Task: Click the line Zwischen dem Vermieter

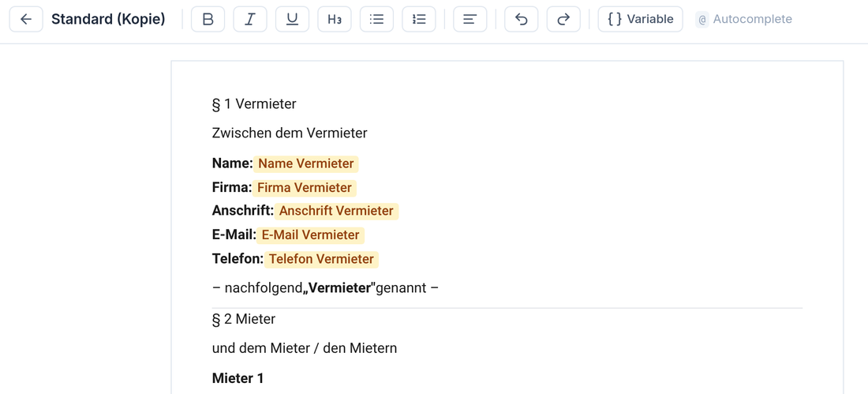Action: (290, 133)
